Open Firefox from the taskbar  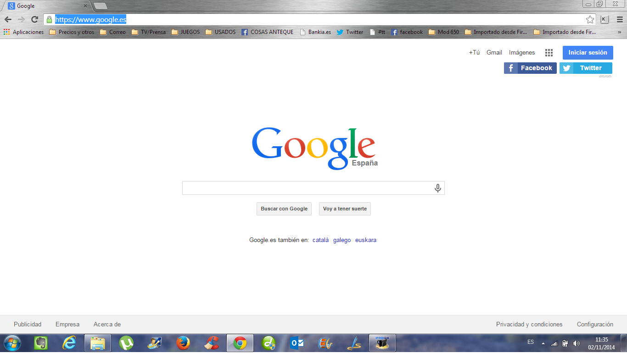pos(183,343)
